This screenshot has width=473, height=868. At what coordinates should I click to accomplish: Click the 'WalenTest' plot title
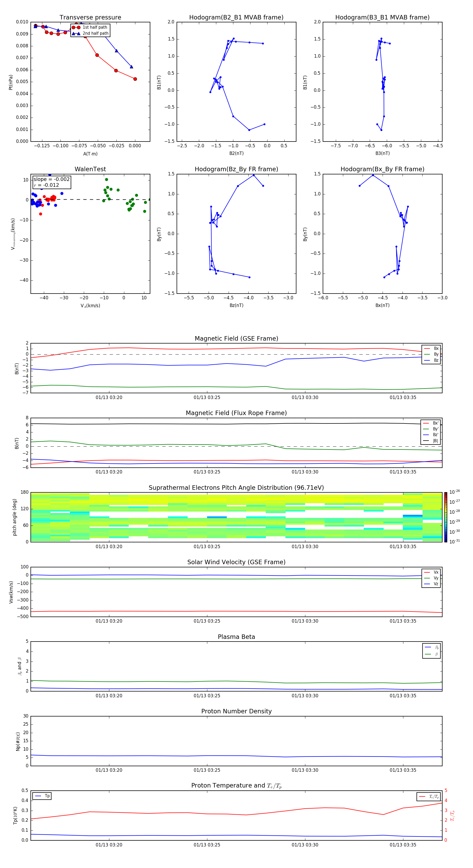tap(90, 169)
